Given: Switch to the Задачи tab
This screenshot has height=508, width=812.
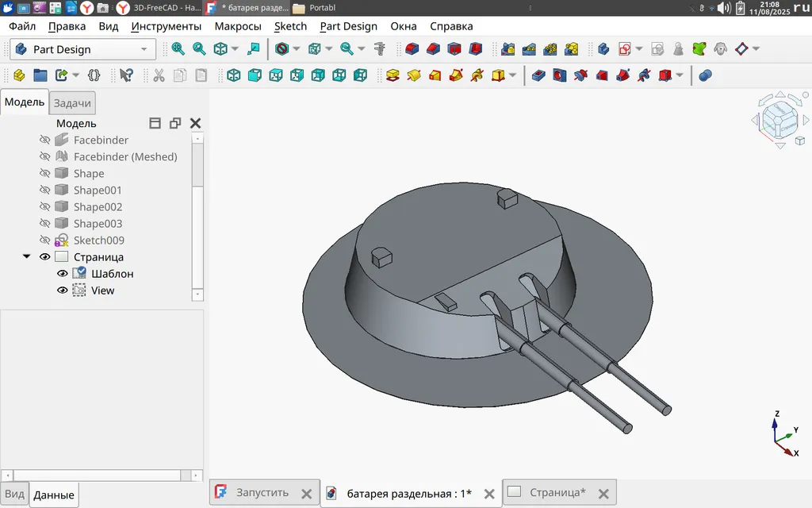Looking at the screenshot, I should [73, 102].
